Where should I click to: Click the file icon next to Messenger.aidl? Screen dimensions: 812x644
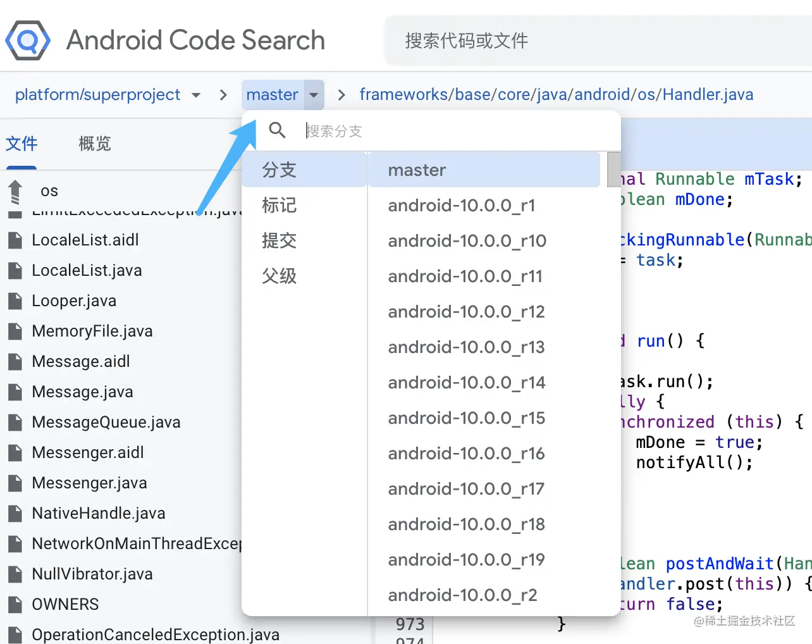[x=15, y=452]
